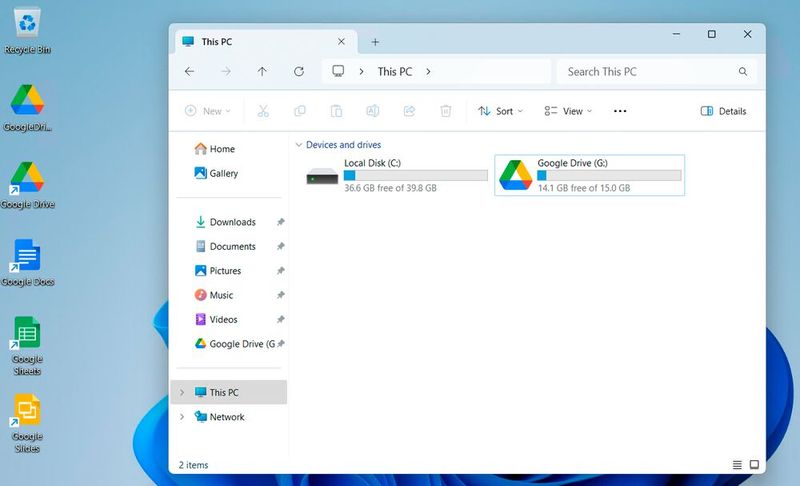Screen dimensions: 800x486
Task: Select Network in the navigation pane
Action: click(x=219, y=417)
